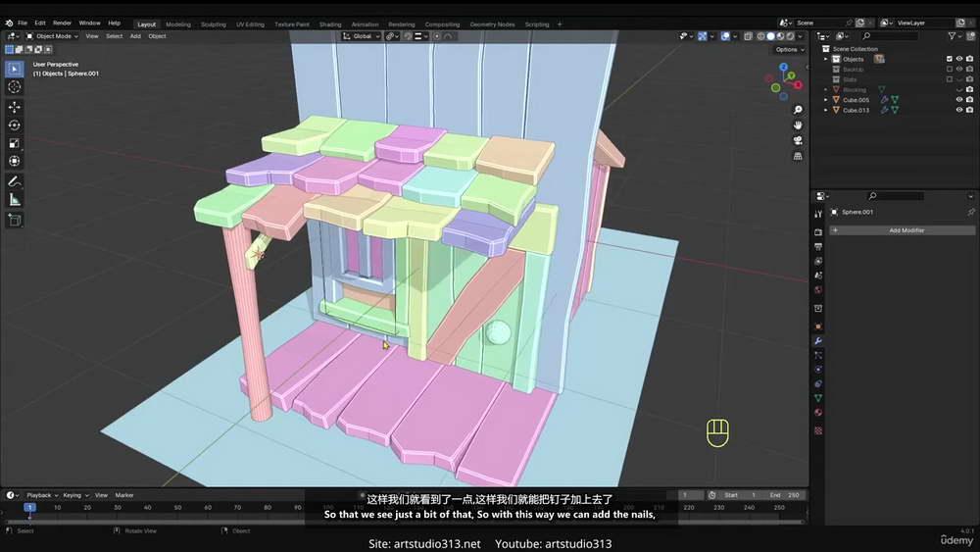Expand the Objects collection
This screenshot has height=552, width=980.
(825, 59)
